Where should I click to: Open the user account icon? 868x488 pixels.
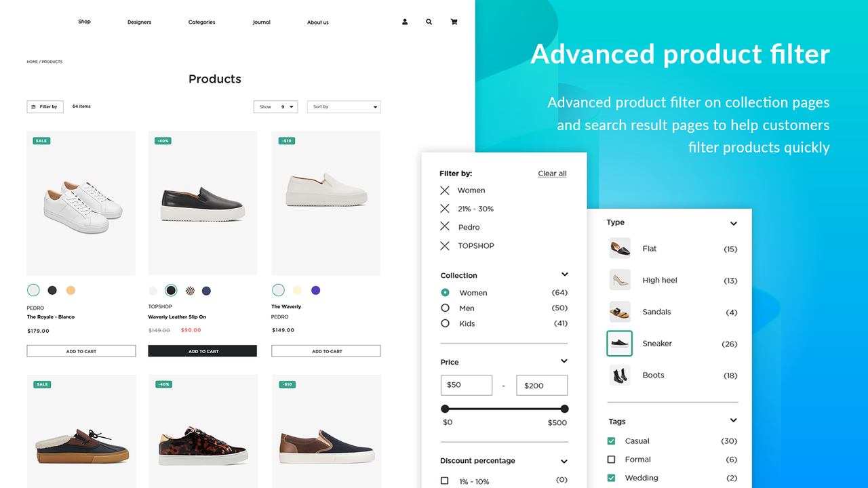(405, 22)
